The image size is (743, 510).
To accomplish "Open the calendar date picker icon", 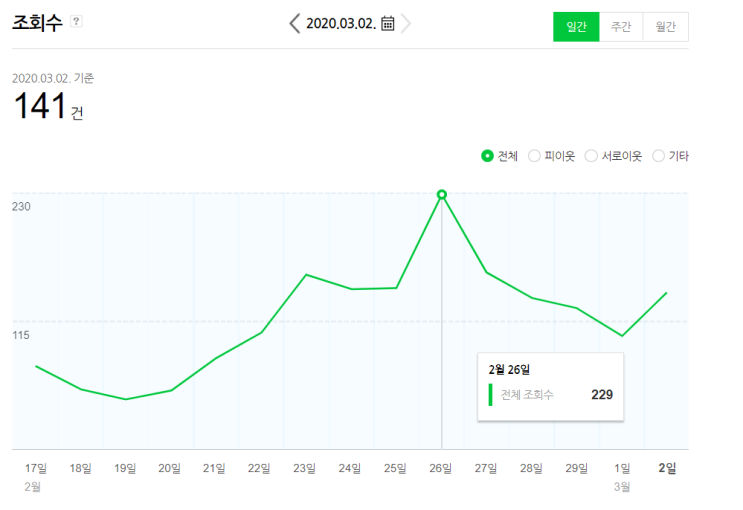I will tap(388, 23).
